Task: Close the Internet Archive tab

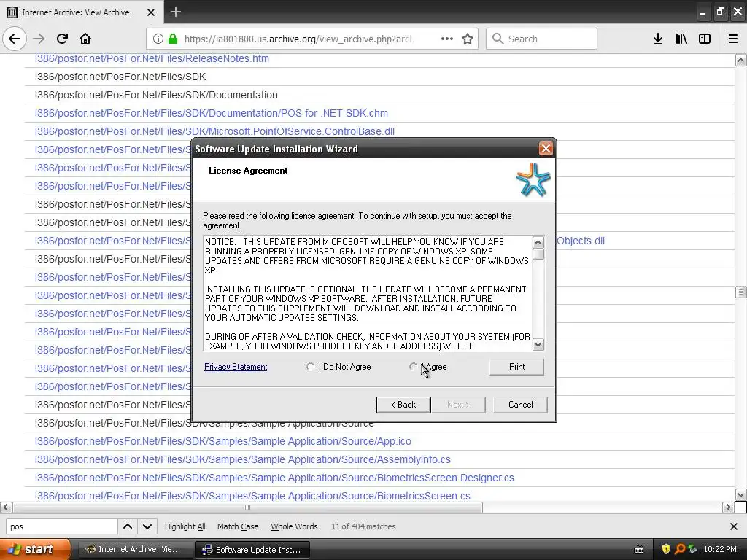Action: pyautogui.click(x=150, y=12)
